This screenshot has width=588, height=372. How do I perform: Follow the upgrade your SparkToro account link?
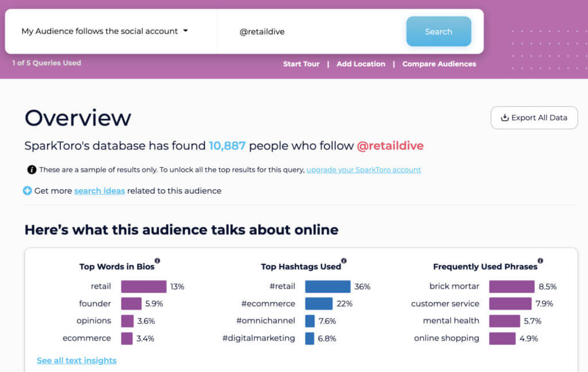coord(363,170)
